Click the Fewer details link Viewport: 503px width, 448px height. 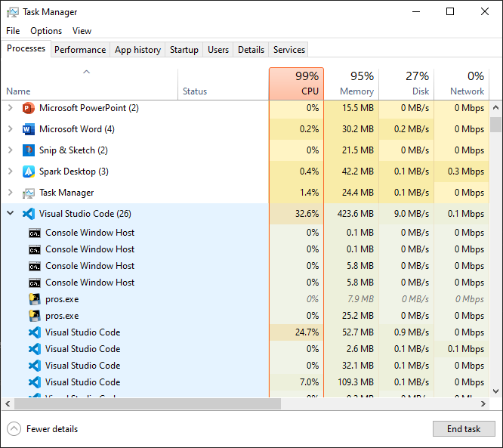pyautogui.click(x=52, y=429)
